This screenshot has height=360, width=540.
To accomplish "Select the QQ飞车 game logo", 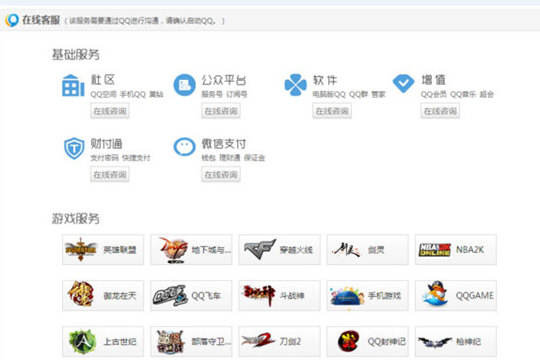I will 170,296.
